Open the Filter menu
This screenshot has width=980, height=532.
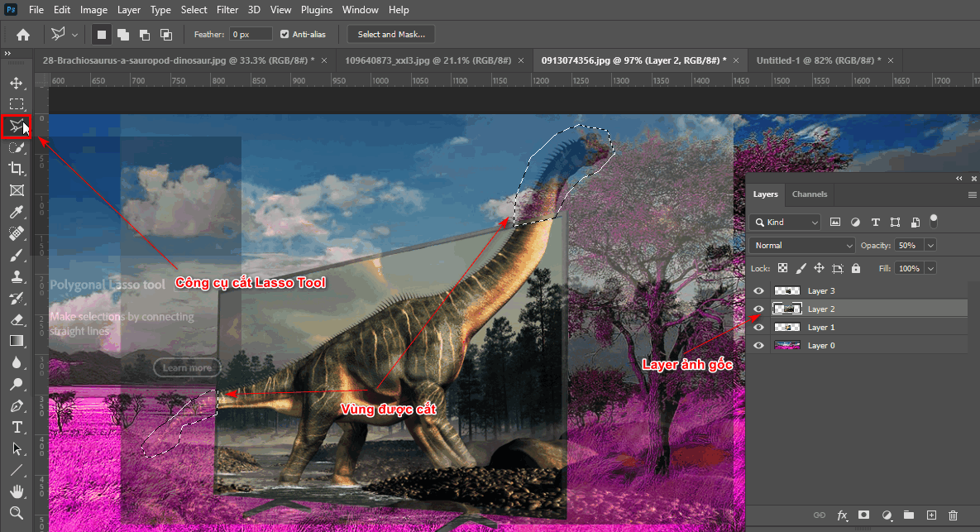[x=227, y=9]
